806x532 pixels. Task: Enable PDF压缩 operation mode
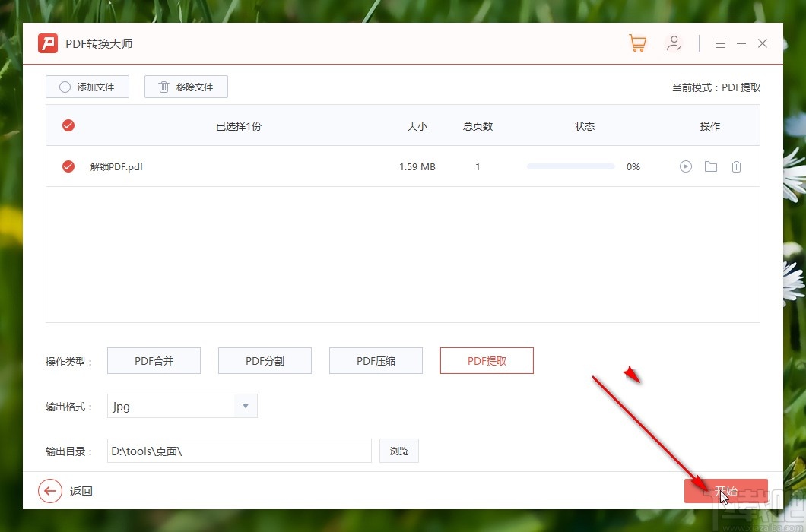pyautogui.click(x=376, y=360)
